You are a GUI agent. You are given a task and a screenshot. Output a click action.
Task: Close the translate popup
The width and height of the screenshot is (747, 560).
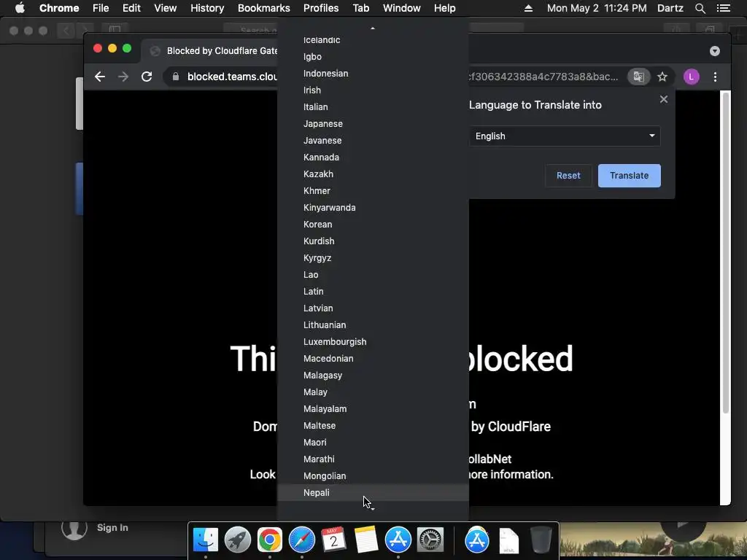pos(664,99)
